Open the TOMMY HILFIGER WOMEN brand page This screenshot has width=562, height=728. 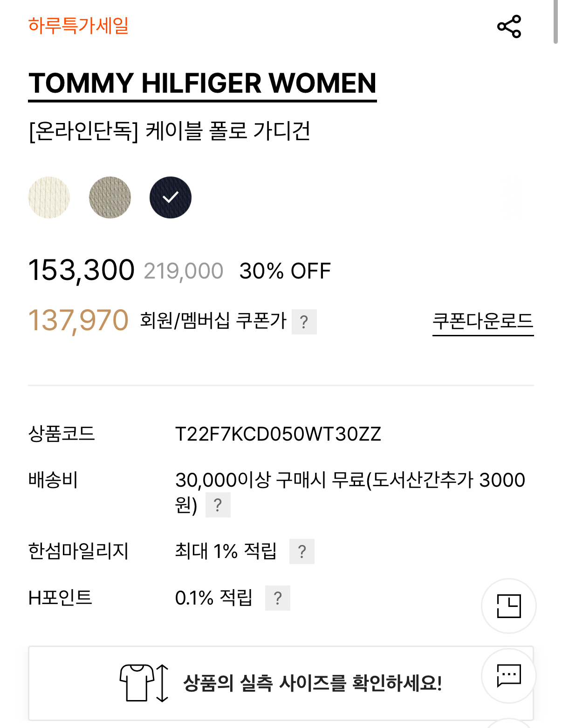tap(202, 84)
